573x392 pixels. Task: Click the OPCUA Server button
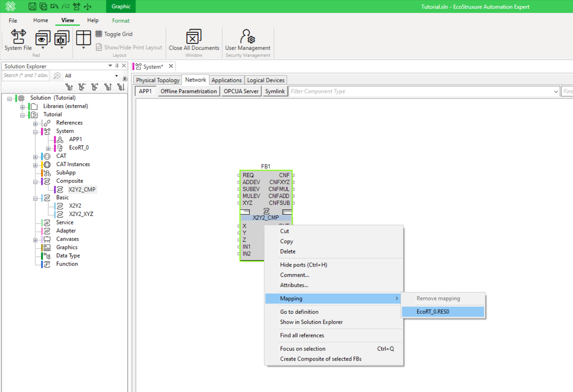click(241, 91)
